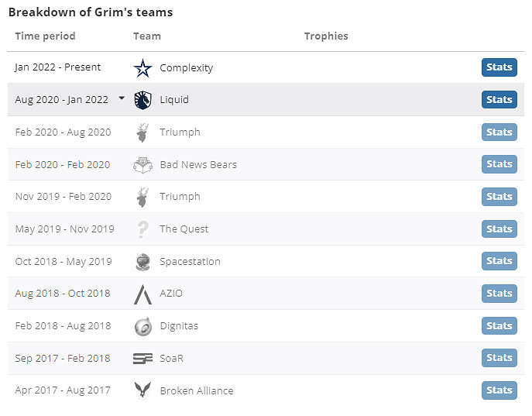Open the Dignitas team link
The width and height of the screenshot is (532, 416).
pos(179,326)
